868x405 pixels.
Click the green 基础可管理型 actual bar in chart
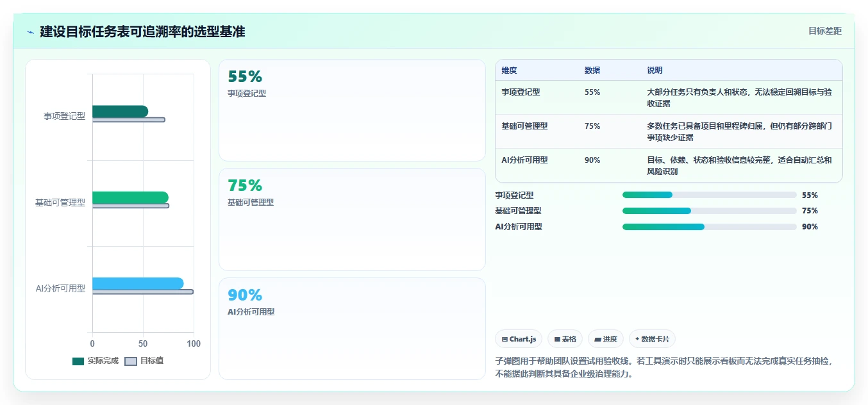click(130, 197)
